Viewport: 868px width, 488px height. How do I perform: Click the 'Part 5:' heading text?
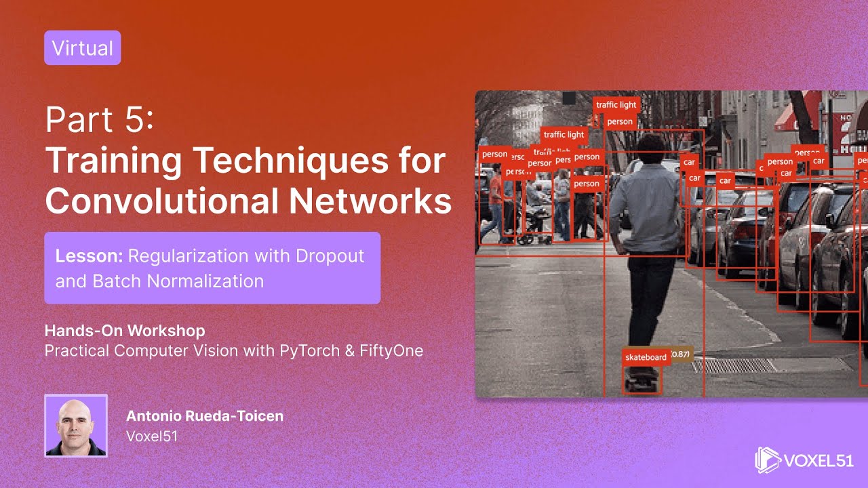(100, 121)
